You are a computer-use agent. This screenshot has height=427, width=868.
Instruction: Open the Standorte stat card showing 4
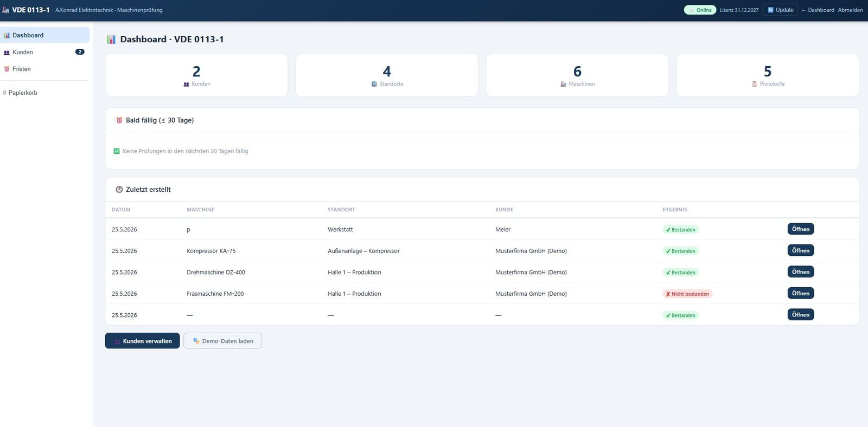coord(387,75)
